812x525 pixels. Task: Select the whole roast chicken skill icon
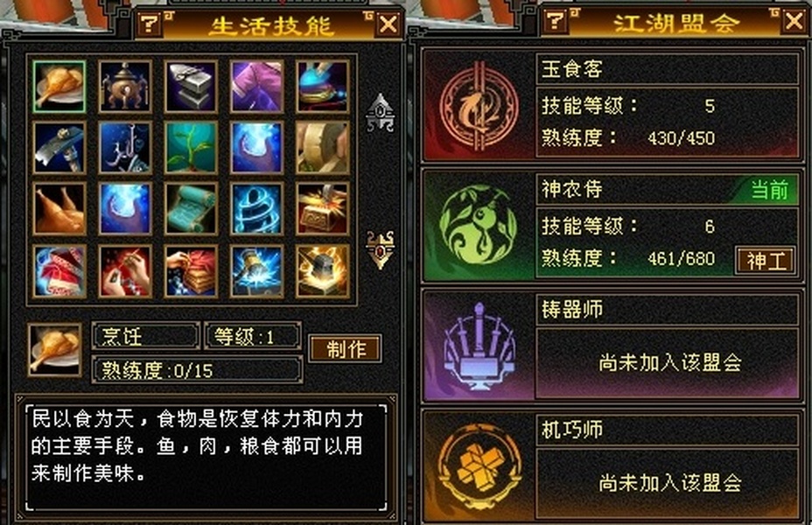pos(59,208)
